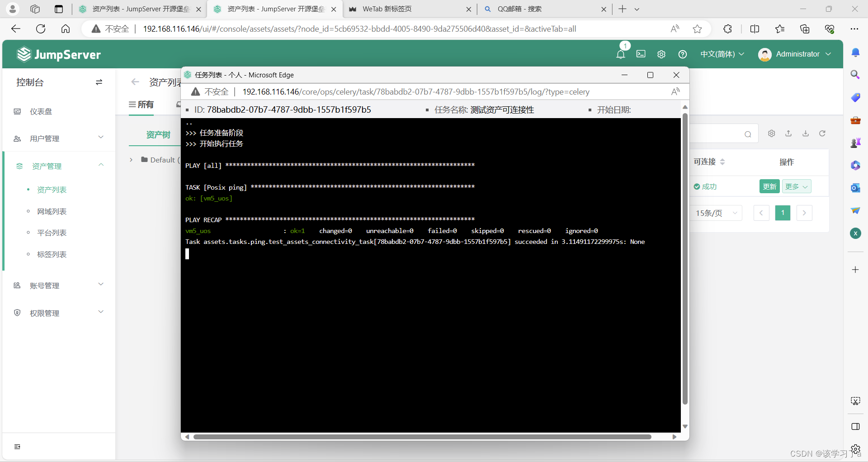Collapse the sidebar with the switch icon
Viewport: 868px width, 462px height.
99,82
